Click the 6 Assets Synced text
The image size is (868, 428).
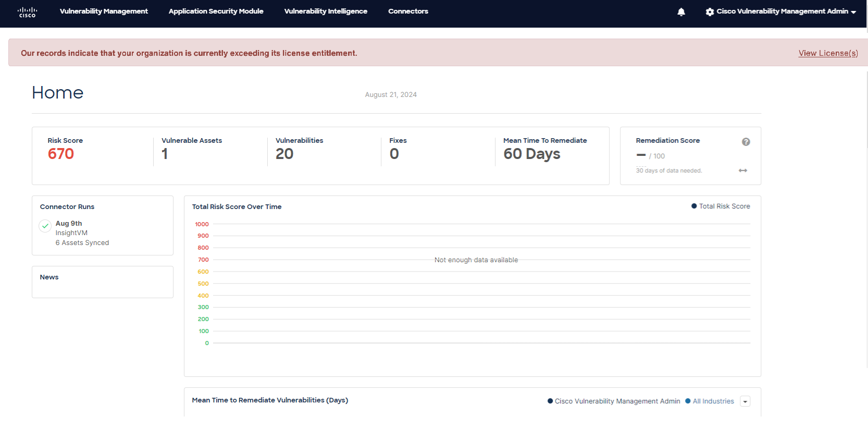click(82, 243)
